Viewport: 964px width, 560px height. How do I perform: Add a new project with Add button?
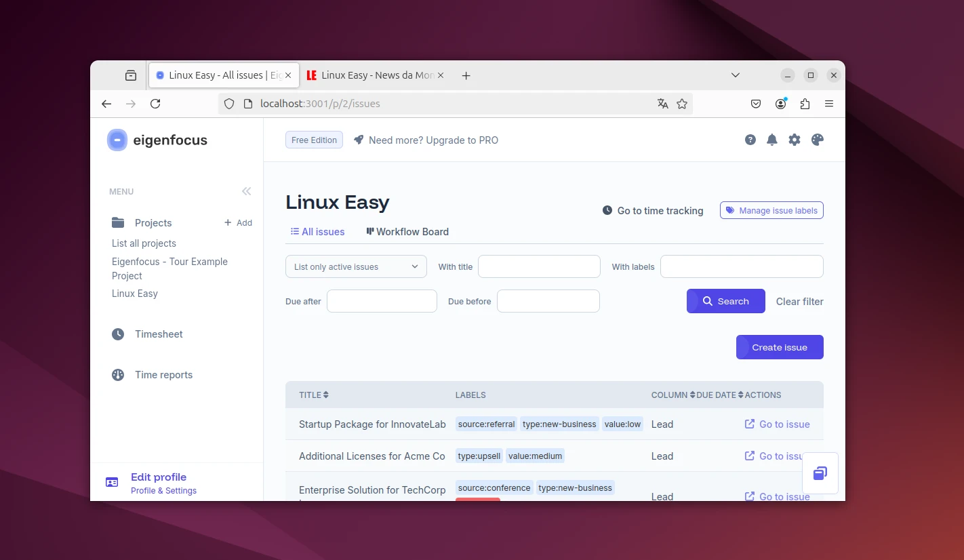pyautogui.click(x=238, y=223)
